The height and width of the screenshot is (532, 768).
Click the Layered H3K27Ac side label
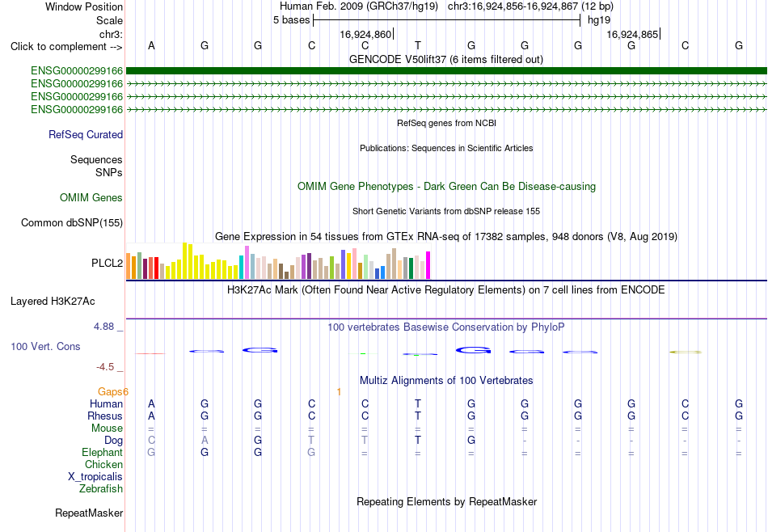tap(53, 302)
